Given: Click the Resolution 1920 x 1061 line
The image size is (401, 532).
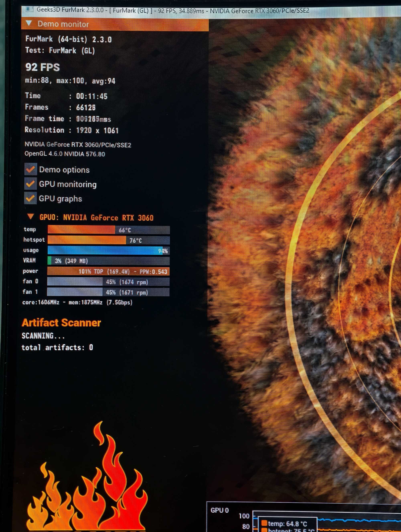Looking at the screenshot, I should (x=72, y=130).
